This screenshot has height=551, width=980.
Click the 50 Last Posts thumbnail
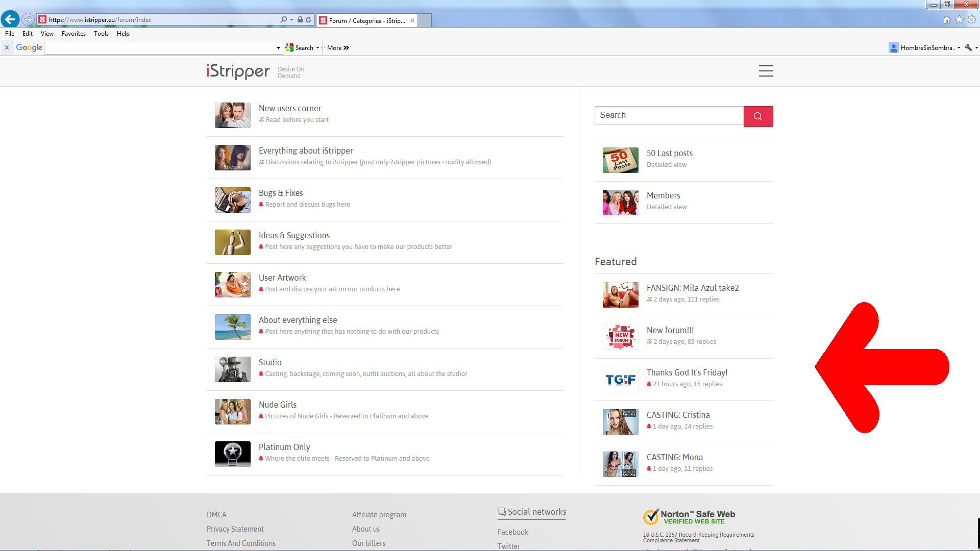(620, 160)
